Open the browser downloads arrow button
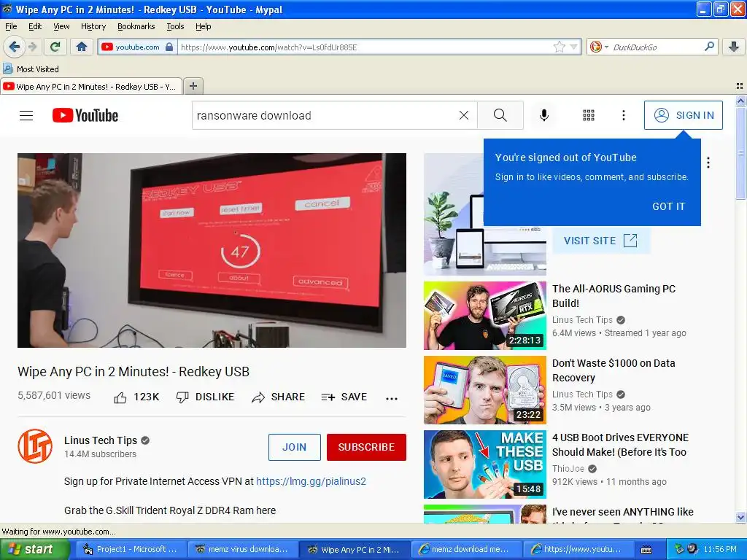The width and height of the screenshot is (747, 560). click(734, 47)
